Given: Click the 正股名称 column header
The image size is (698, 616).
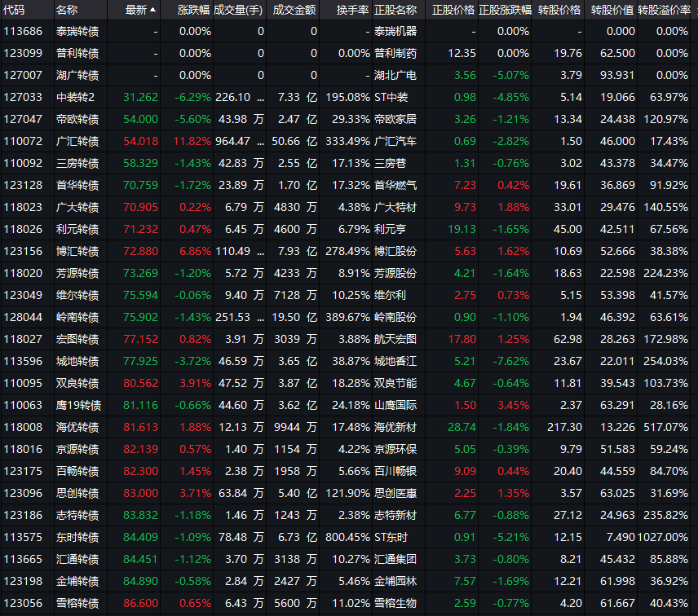Looking at the screenshot, I should click(395, 10).
